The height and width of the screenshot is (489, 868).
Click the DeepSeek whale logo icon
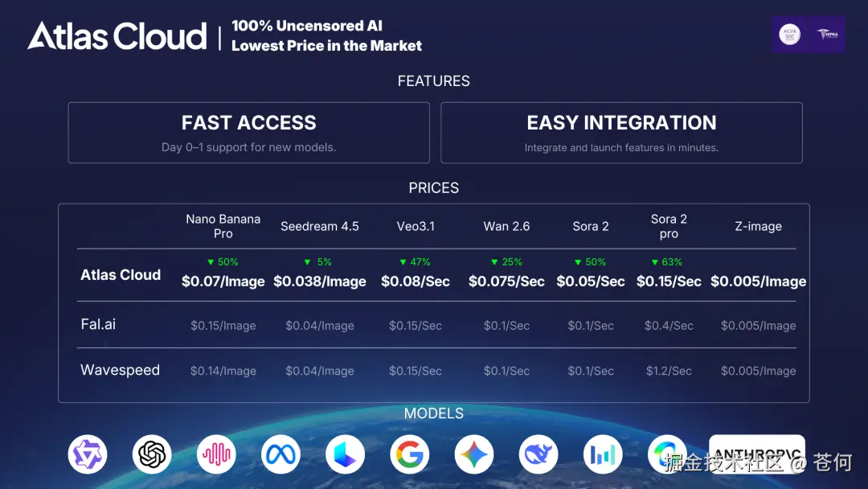(x=538, y=455)
